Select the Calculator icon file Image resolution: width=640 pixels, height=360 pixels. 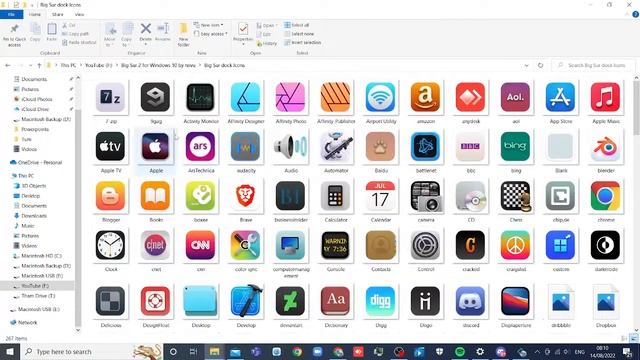pyautogui.click(x=336, y=201)
